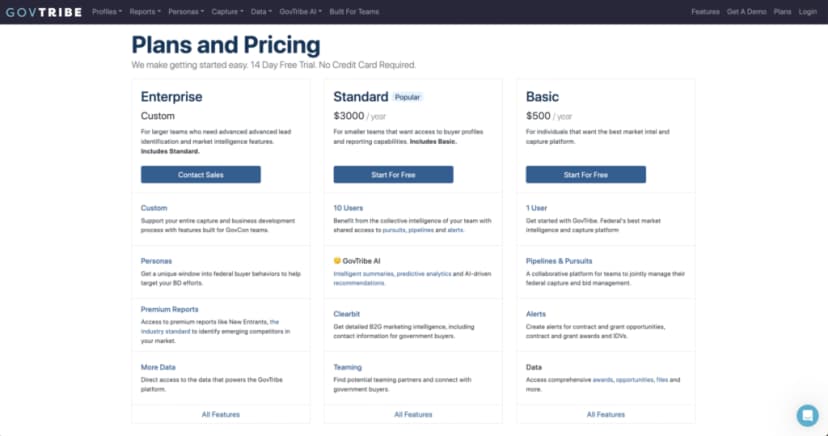Go to Built For Teams

354,12
